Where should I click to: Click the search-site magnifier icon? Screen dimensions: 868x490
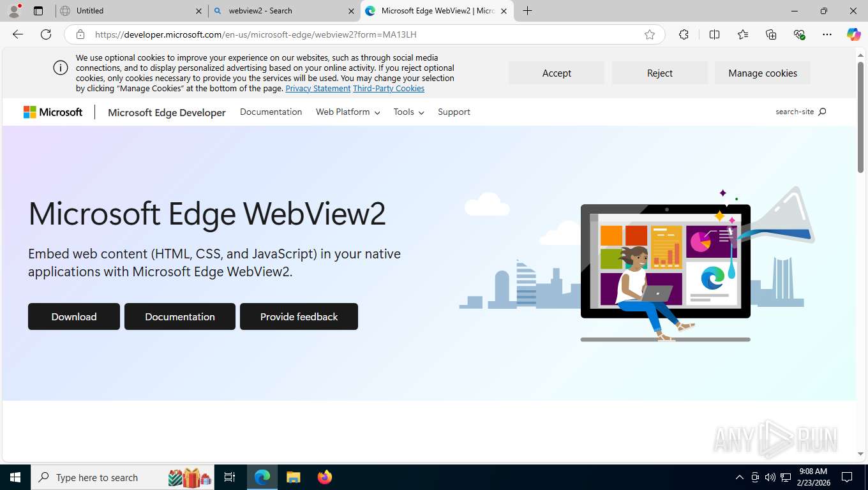(822, 112)
